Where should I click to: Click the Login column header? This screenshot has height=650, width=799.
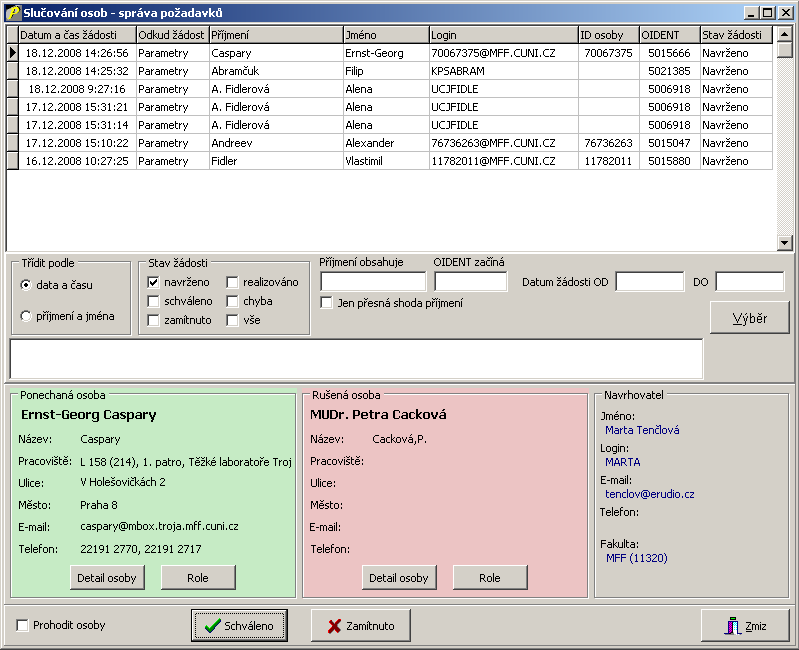[x=503, y=35]
